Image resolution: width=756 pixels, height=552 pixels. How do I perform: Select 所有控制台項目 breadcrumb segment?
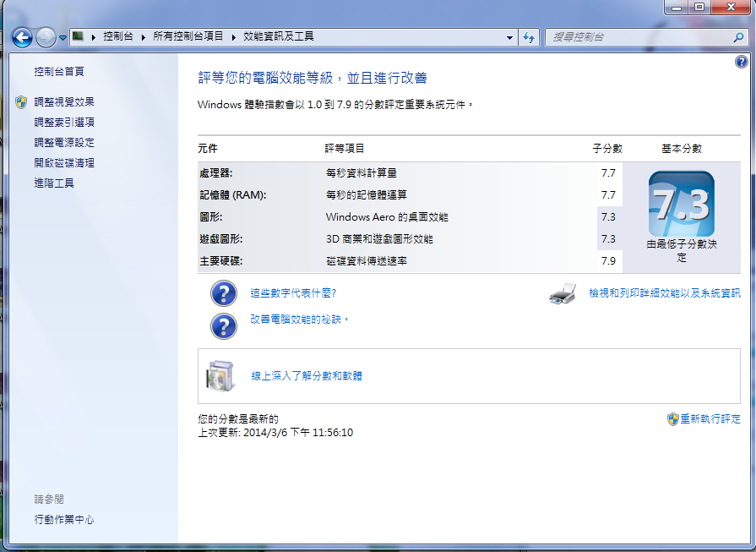(x=188, y=36)
